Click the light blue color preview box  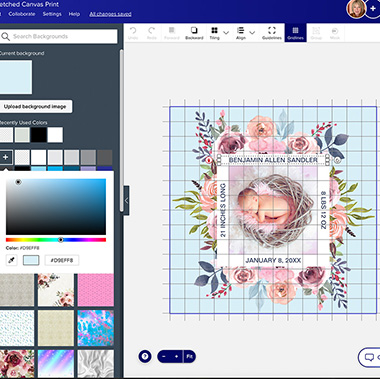point(31,260)
